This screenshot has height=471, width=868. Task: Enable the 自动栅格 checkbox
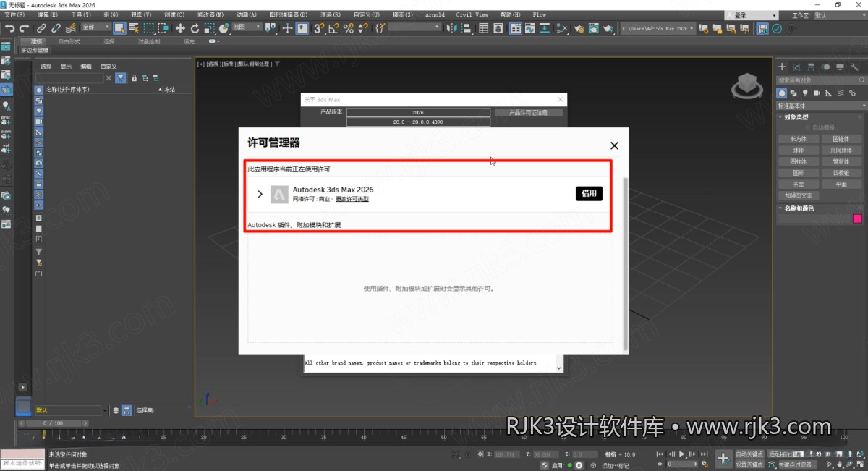click(808, 127)
